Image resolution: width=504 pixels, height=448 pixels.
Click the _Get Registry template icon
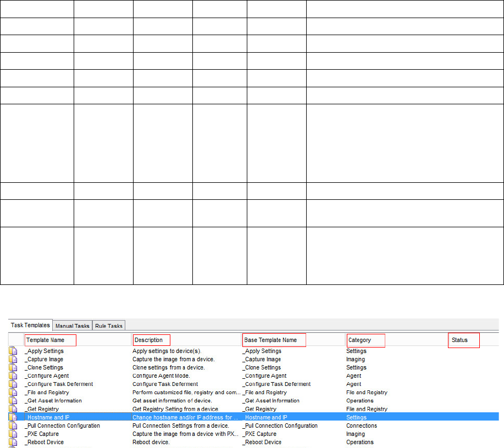tap(13, 409)
